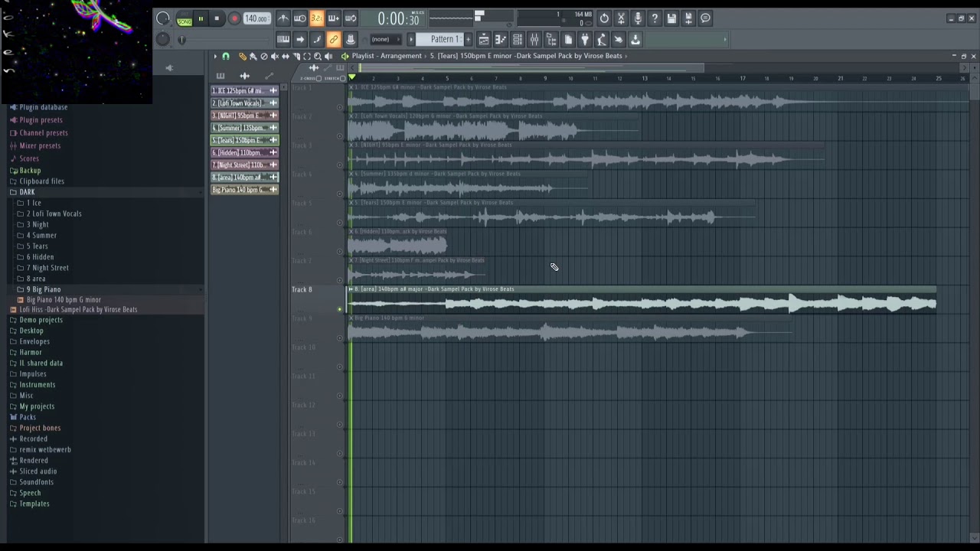
Task: Collapse the 9 Big Piano folder
Action: 43,289
